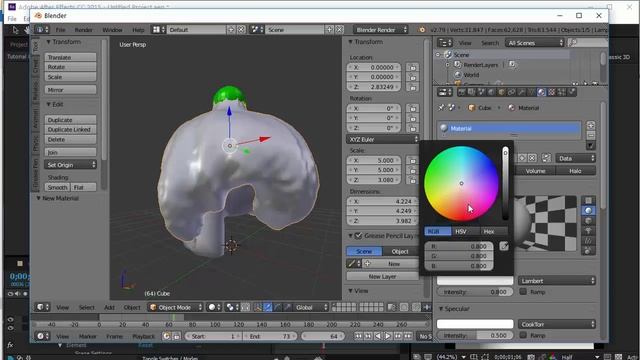Toggle 3D manipulator widget icon in header
The image size is (640, 360).
coord(257,307)
